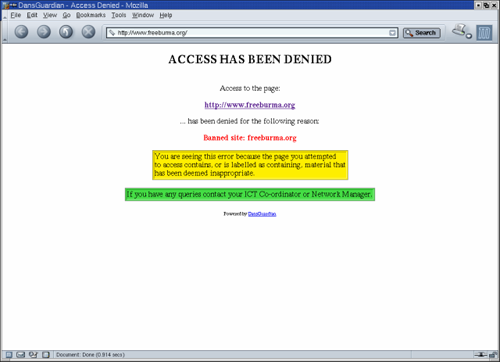This screenshot has width=500, height=362.
Task: Click the page proxy icon in the URL bar
Action: pos(112,33)
